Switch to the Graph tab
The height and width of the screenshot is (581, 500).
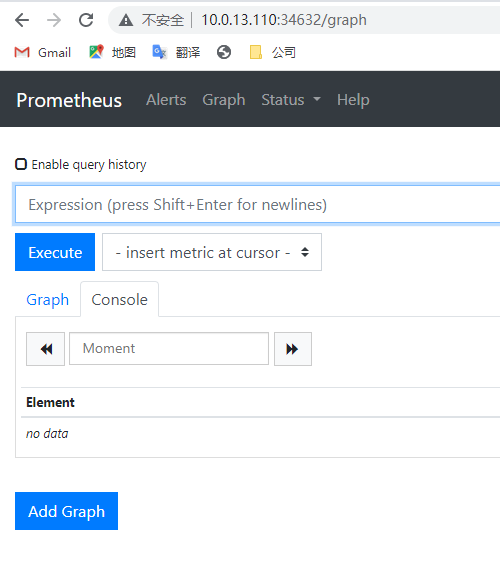click(47, 299)
